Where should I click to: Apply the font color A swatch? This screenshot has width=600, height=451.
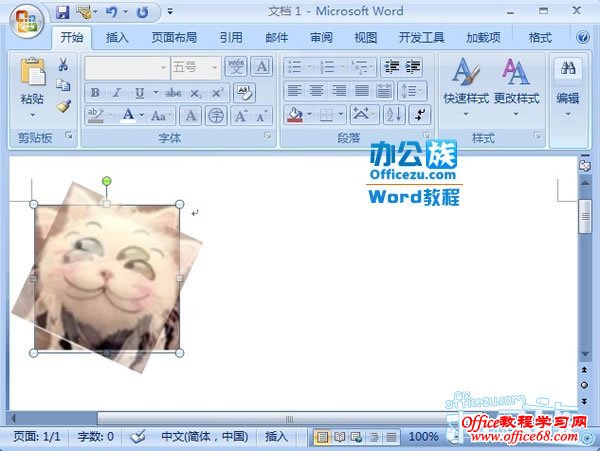[x=128, y=115]
